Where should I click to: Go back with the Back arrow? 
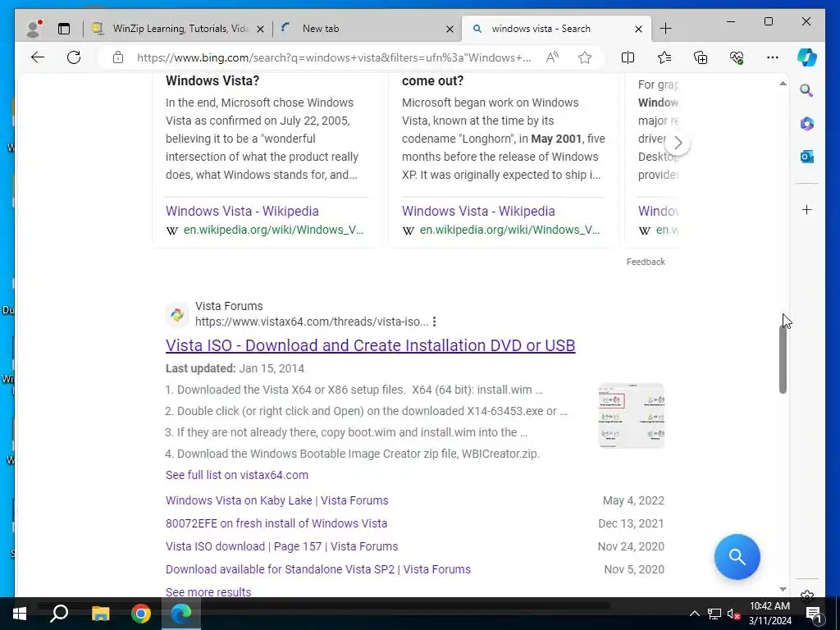(x=38, y=57)
